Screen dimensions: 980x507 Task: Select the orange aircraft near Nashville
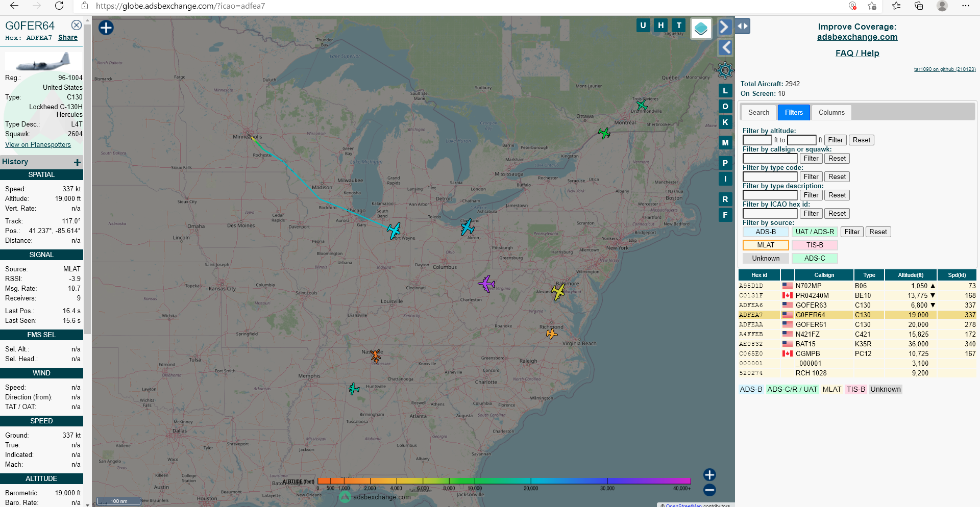[x=376, y=356]
